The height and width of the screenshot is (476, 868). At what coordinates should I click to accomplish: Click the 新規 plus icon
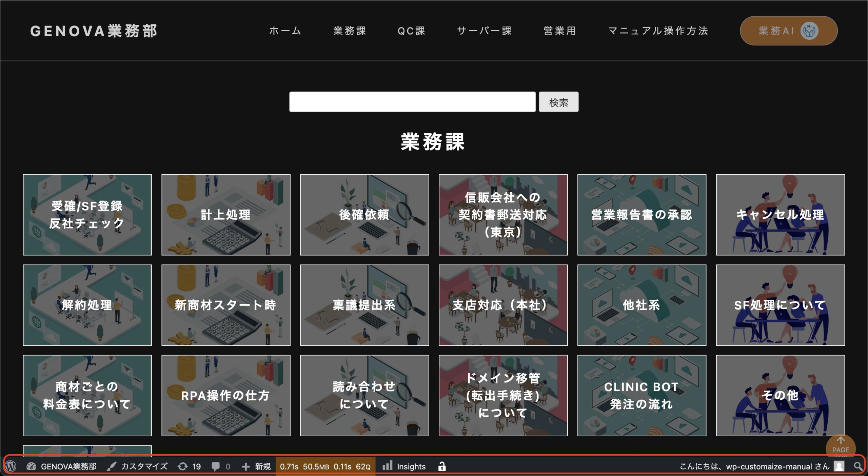[x=245, y=467]
